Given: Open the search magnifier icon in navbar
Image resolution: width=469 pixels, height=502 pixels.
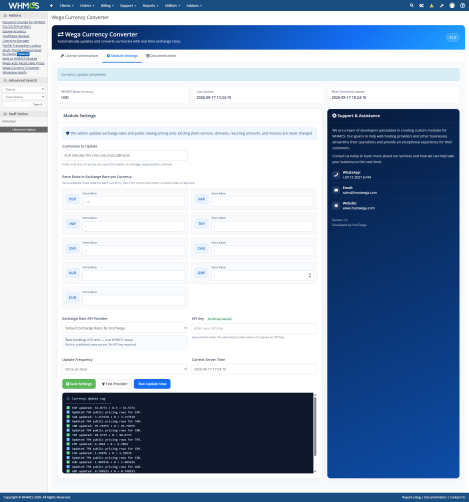Looking at the screenshot, I should (412, 6).
